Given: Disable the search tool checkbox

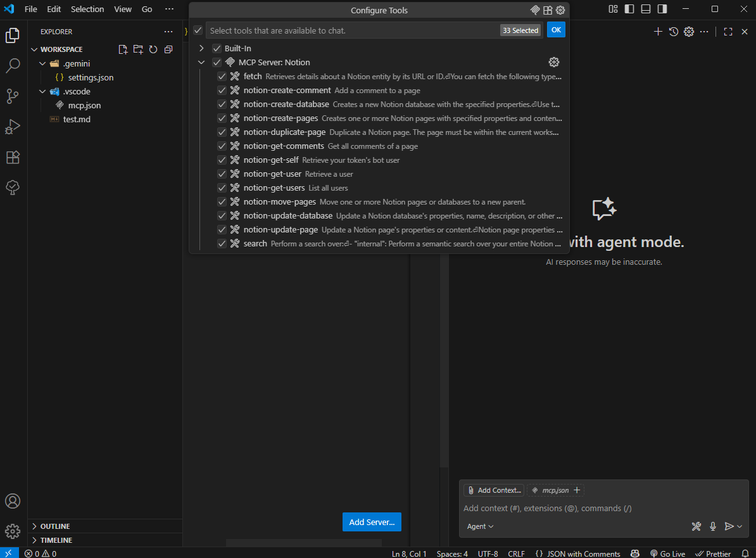Looking at the screenshot, I should point(222,244).
